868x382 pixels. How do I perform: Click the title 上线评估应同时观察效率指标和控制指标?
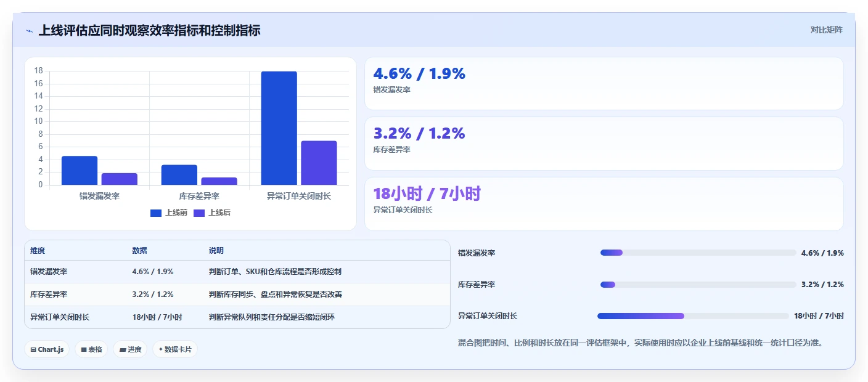(x=149, y=30)
